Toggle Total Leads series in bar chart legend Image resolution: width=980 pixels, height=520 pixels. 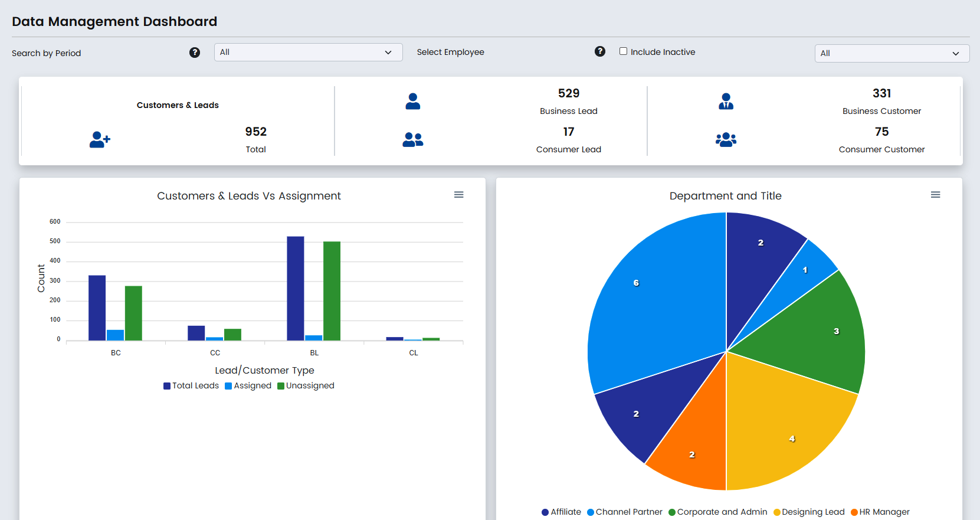tap(191, 385)
